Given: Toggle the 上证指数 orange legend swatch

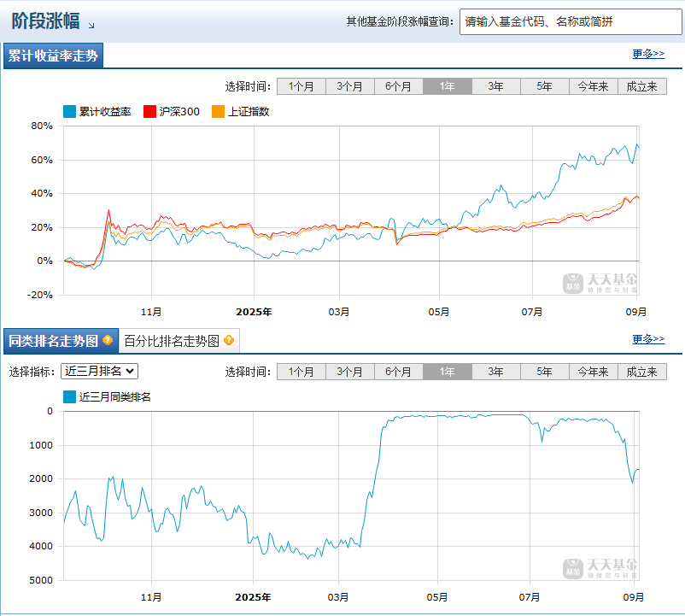Looking at the screenshot, I should (218, 111).
